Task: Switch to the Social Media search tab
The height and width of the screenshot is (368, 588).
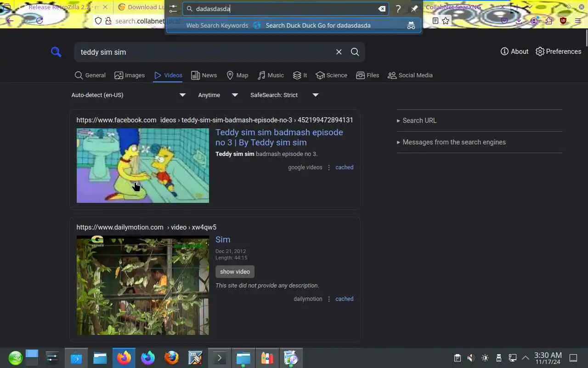Action: (x=410, y=75)
